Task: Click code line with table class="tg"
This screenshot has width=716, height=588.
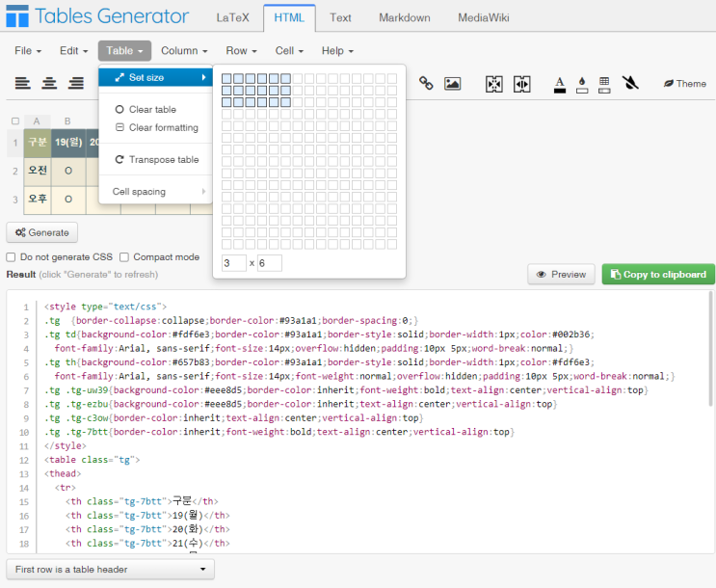Action: coord(92,460)
